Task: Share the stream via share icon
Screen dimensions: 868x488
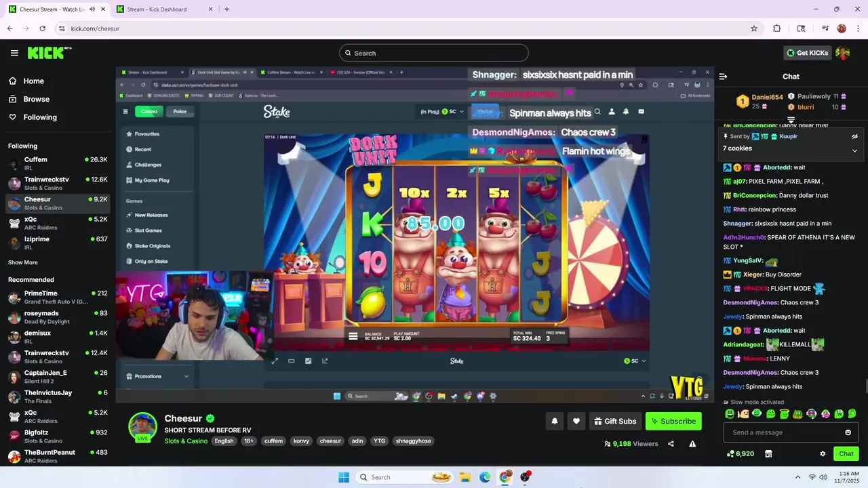Action: (x=671, y=444)
